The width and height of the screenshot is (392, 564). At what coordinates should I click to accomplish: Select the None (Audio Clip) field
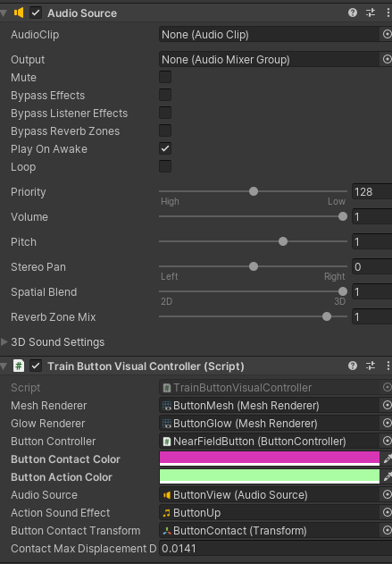point(270,35)
